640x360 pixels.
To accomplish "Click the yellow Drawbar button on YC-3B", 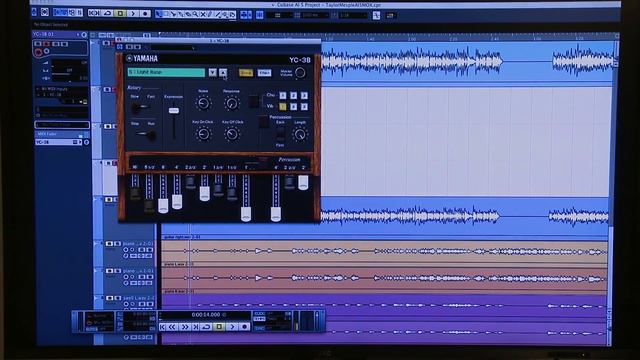I will (246, 73).
